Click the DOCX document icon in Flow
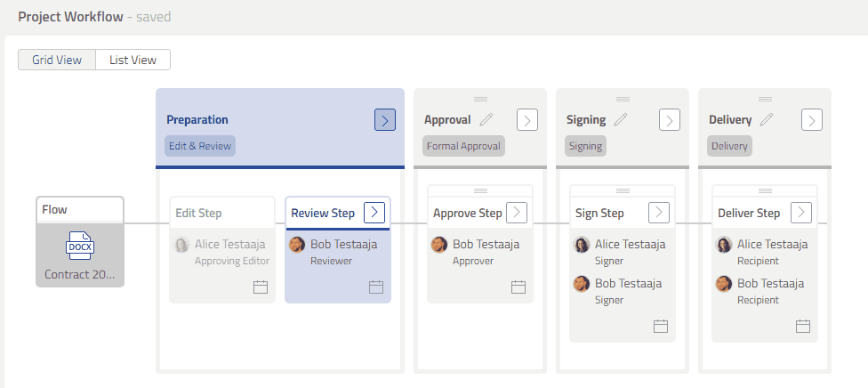The width and height of the screenshot is (868, 388). [80, 245]
